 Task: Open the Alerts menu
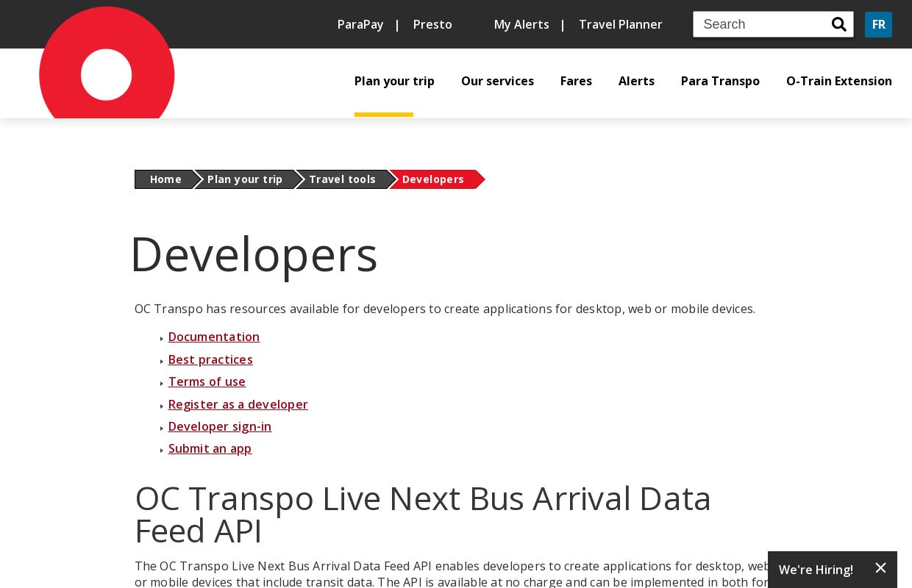click(x=636, y=81)
